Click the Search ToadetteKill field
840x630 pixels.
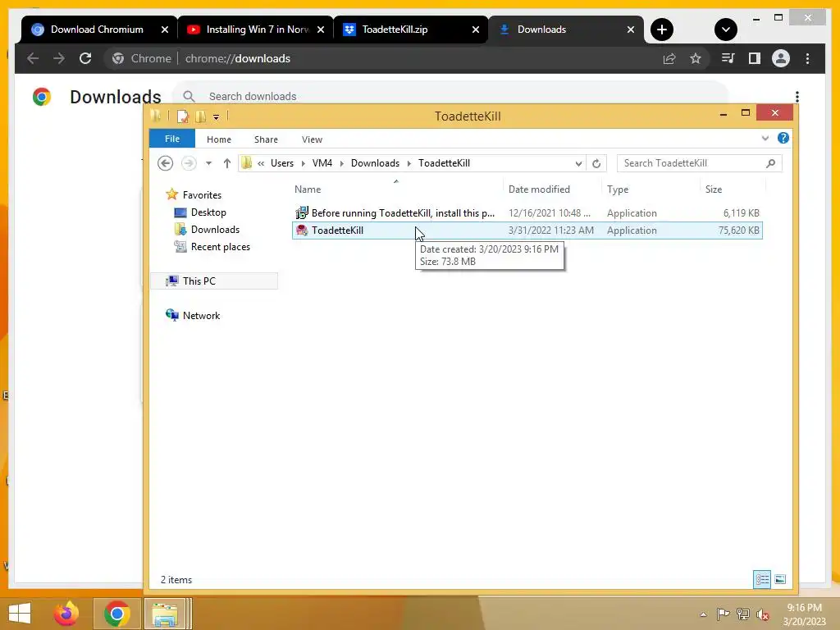coord(699,163)
